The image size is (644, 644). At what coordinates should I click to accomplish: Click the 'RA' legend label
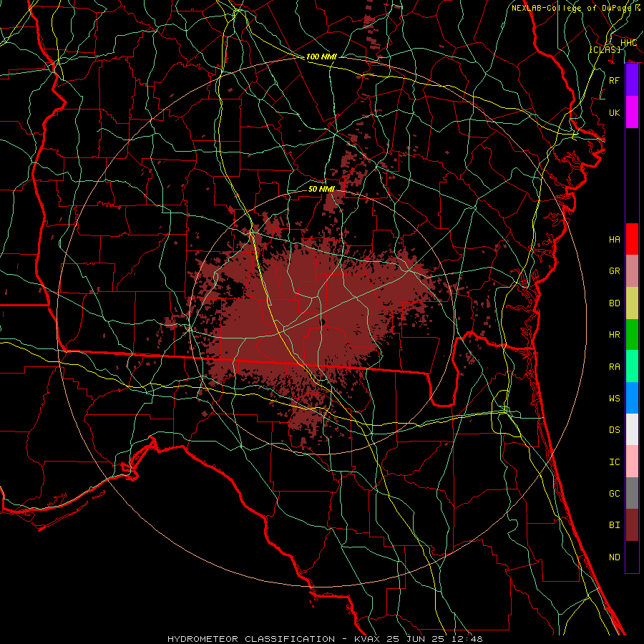tap(615, 367)
